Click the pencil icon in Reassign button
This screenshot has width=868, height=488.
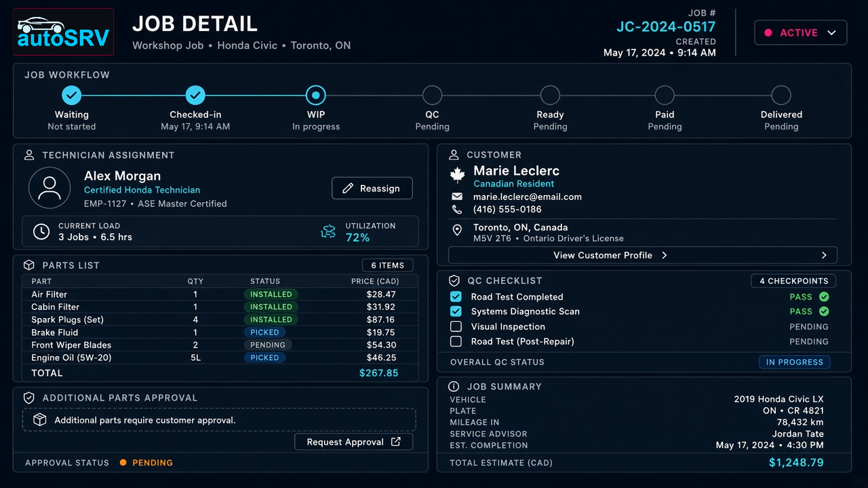coord(349,188)
